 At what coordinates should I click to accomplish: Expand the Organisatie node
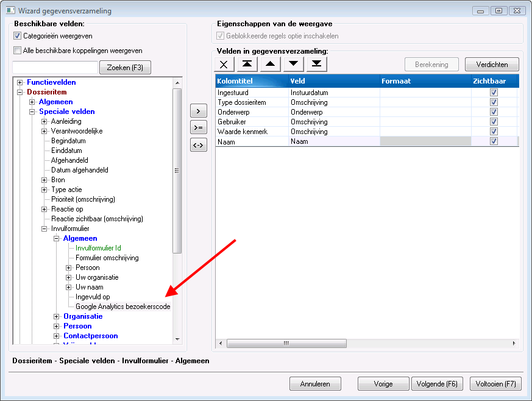pos(56,316)
